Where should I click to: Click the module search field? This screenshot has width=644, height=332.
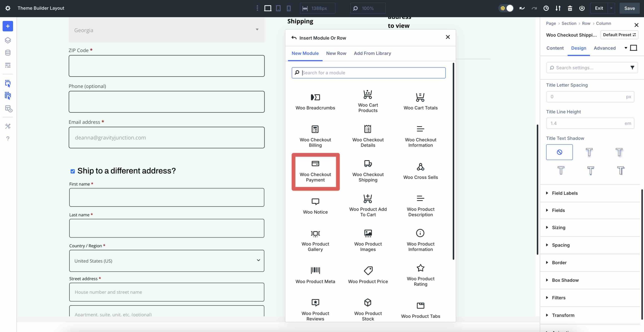click(x=368, y=73)
